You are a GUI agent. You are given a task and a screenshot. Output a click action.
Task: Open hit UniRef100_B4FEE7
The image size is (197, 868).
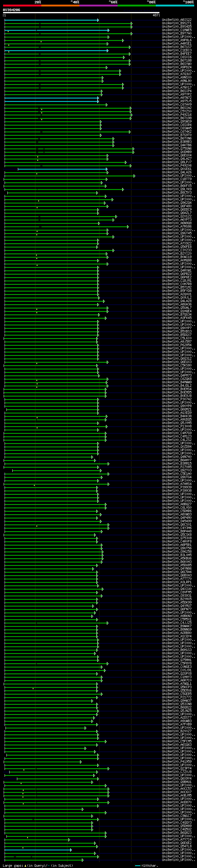click(177, 54)
